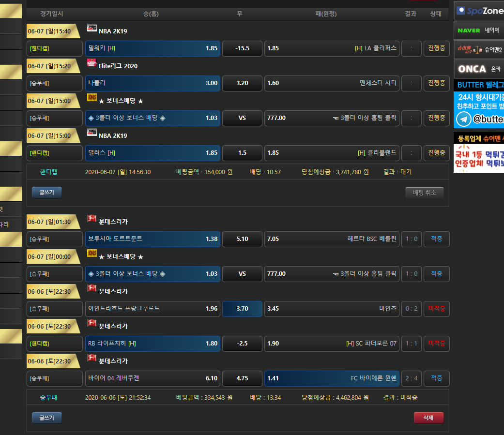Select the draw odds 3.70 for 프랑크푸르트 match

242,309
